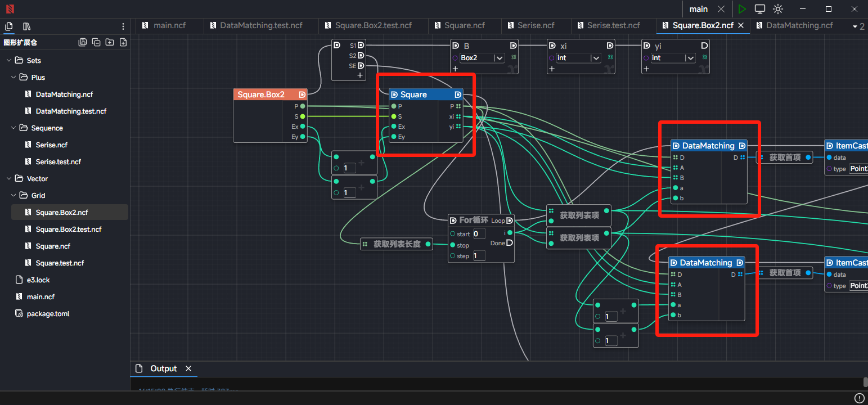Run the graph with green play button

point(742,9)
